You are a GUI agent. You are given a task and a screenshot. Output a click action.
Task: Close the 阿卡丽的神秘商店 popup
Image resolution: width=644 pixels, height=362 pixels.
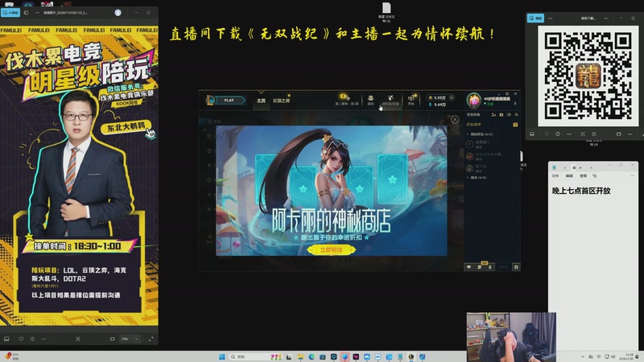pos(455,119)
